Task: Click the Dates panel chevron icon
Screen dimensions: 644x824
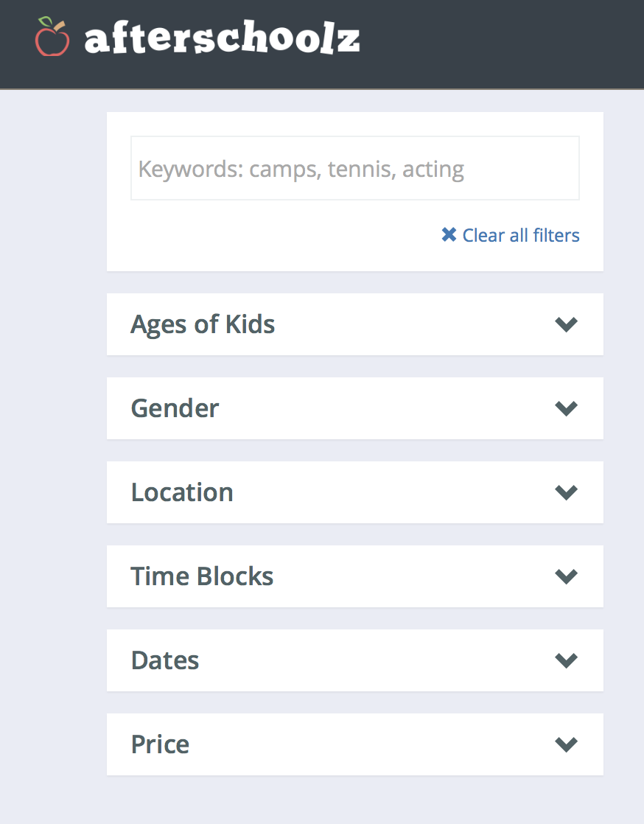Action: coord(566,660)
